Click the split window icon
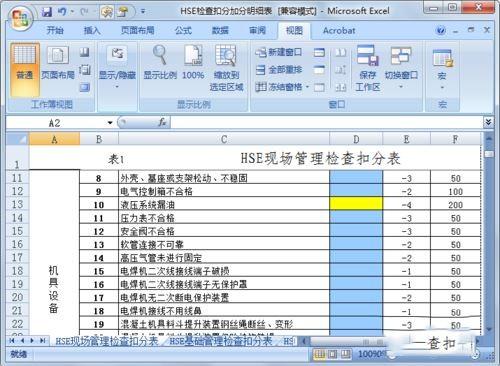500x366 pixels. [x=319, y=52]
